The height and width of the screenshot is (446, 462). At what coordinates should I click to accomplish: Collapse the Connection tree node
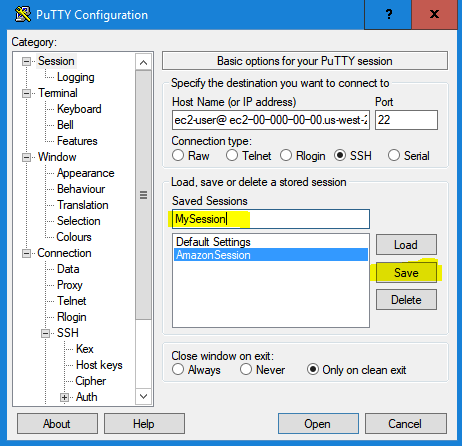[26, 253]
